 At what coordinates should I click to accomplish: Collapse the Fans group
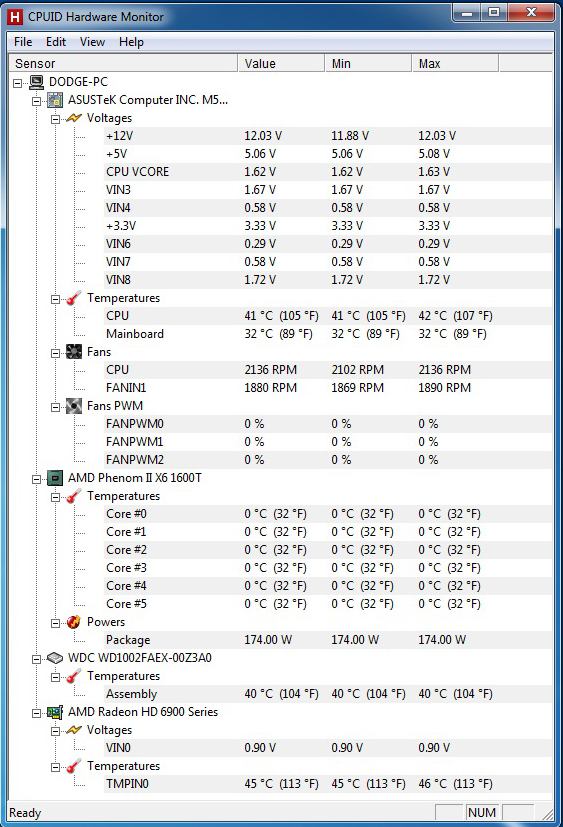click(55, 353)
